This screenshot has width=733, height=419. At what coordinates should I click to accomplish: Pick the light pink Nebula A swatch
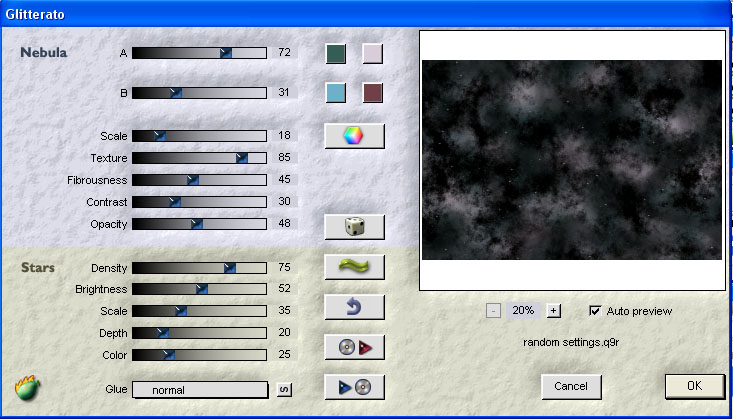point(373,54)
